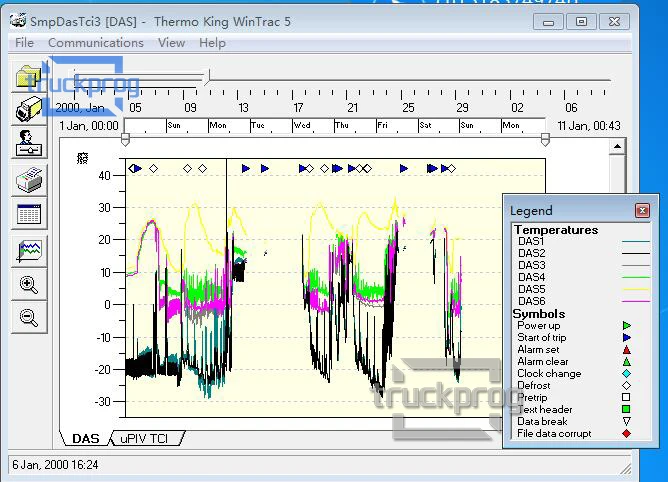Open file using the folder toolbar icon
Viewport: 668px width, 482px height.
(29, 77)
